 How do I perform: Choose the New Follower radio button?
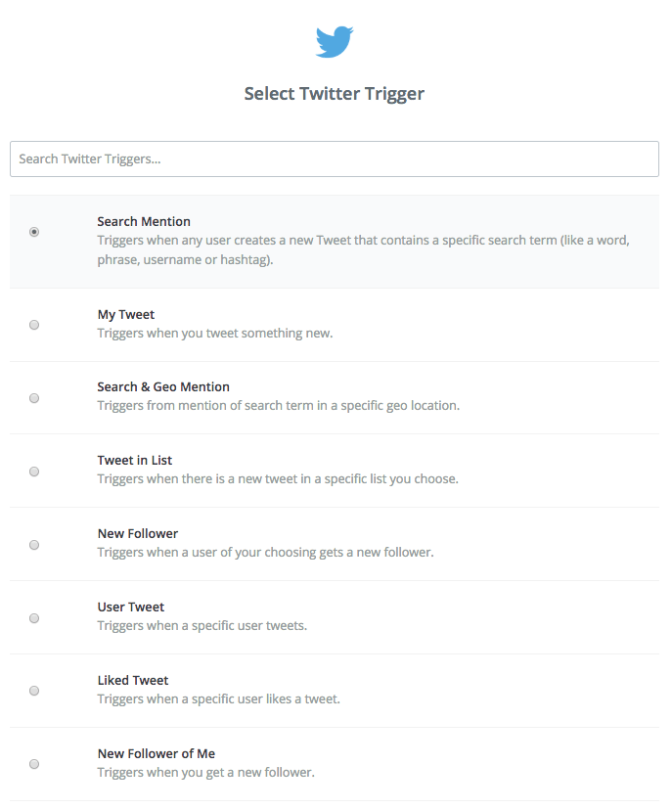click(x=34, y=545)
